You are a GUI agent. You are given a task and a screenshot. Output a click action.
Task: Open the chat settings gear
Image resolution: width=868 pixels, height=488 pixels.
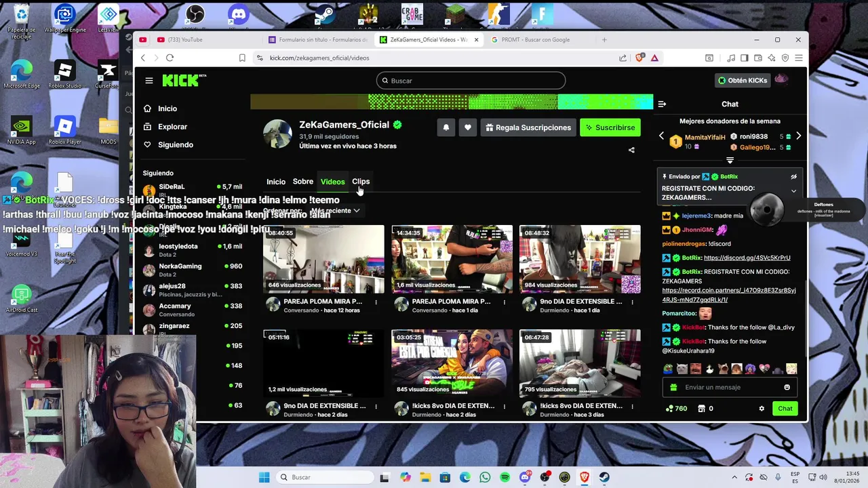(x=762, y=409)
